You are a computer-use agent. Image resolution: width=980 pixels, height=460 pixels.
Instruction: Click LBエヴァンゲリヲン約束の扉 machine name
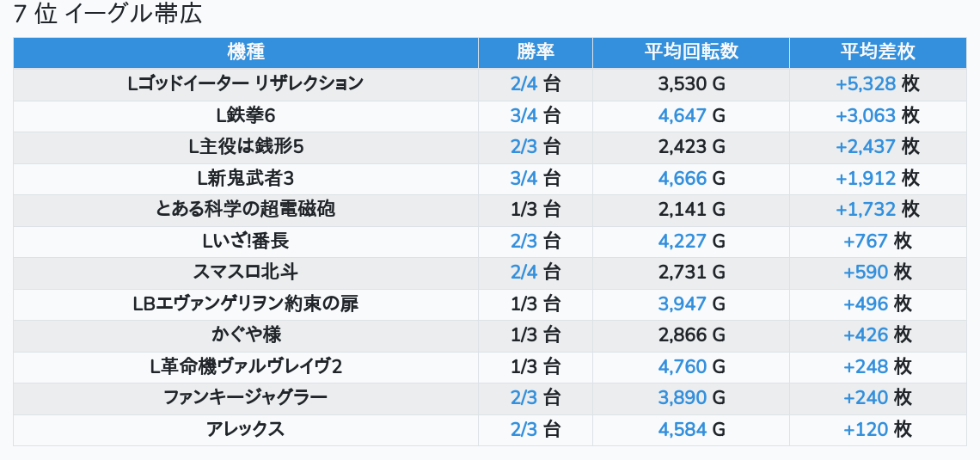246,304
